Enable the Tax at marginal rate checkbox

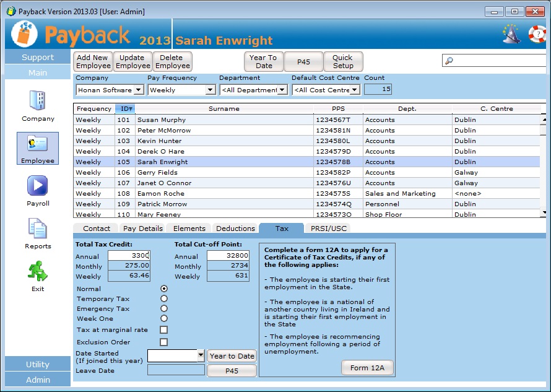pyautogui.click(x=163, y=329)
